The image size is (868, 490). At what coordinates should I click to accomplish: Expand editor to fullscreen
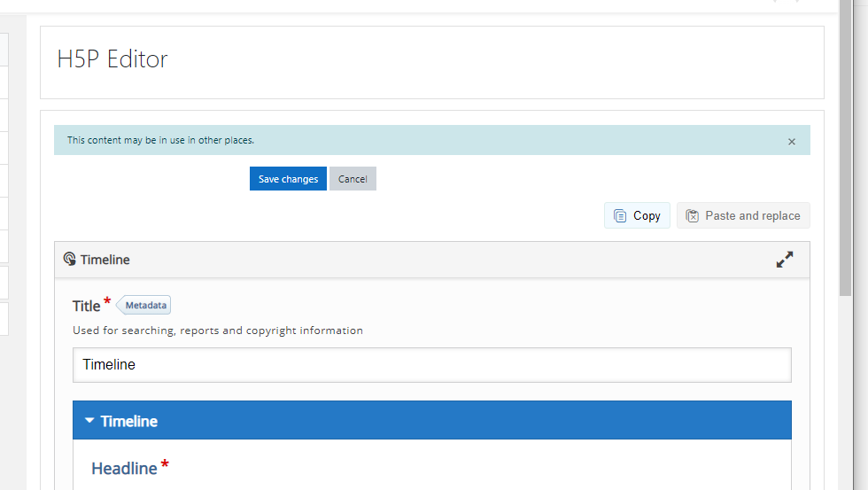pos(785,259)
